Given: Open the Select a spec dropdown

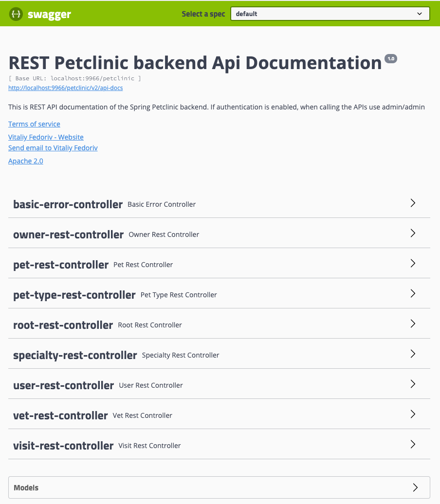Looking at the screenshot, I should [x=330, y=14].
